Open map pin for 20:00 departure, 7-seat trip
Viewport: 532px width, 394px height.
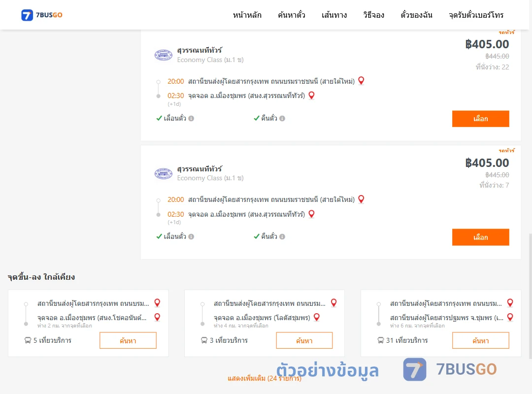point(362,199)
